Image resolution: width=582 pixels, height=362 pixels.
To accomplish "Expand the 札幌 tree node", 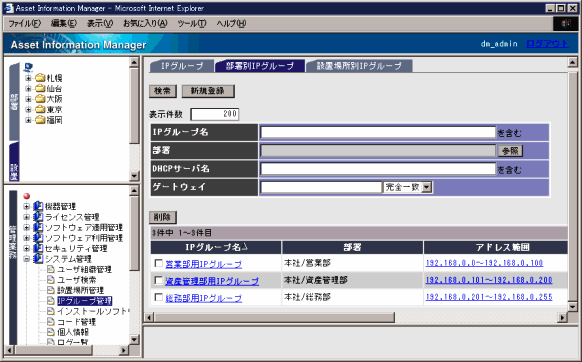I will pyautogui.click(x=28, y=78).
